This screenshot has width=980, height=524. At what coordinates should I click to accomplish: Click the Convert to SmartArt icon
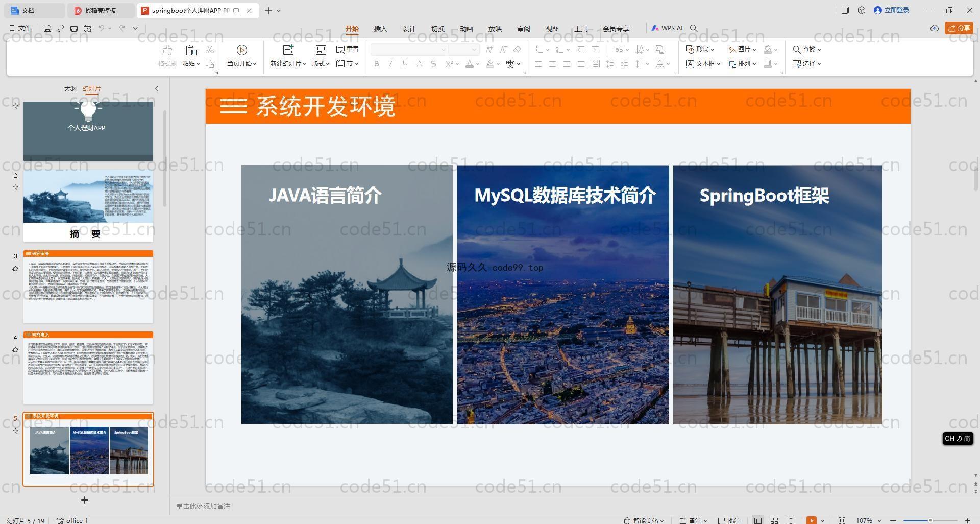click(x=660, y=50)
